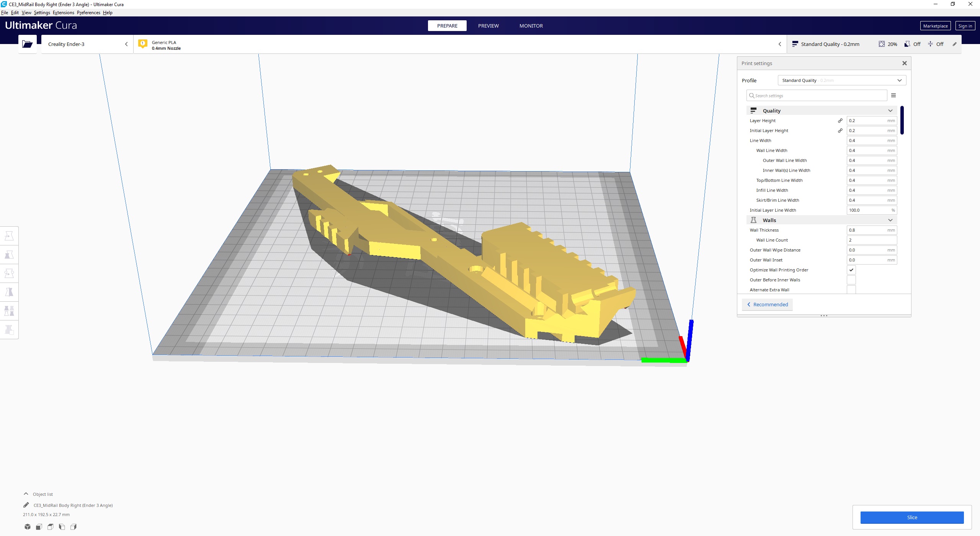Collapse the Quality settings section

[x=822, y=111]
